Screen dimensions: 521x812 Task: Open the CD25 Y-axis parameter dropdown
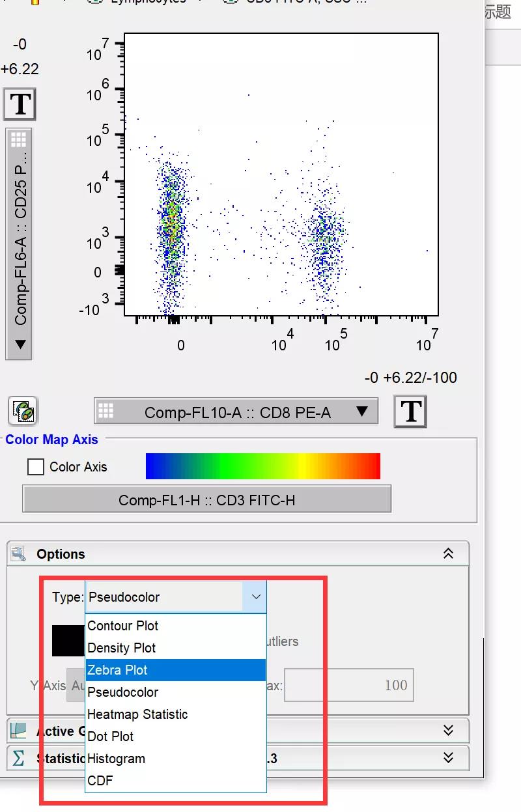pyautogui.click(x=20, y=344)
